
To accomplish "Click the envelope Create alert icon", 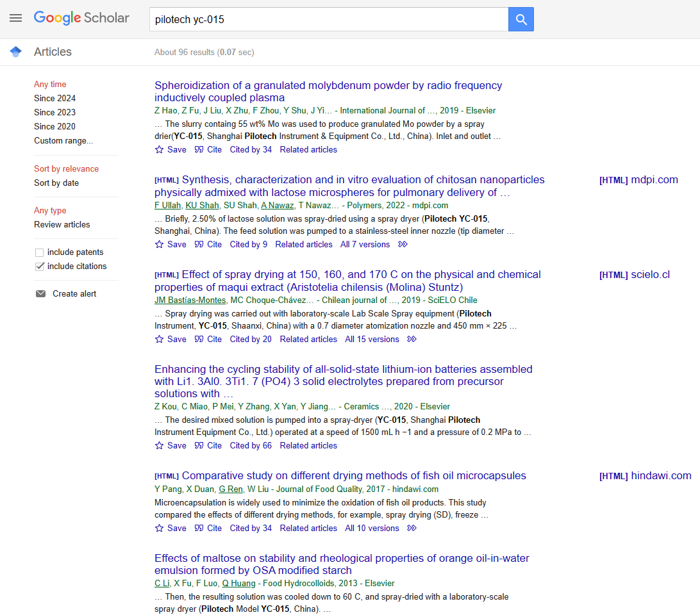I will click(40, 294).
